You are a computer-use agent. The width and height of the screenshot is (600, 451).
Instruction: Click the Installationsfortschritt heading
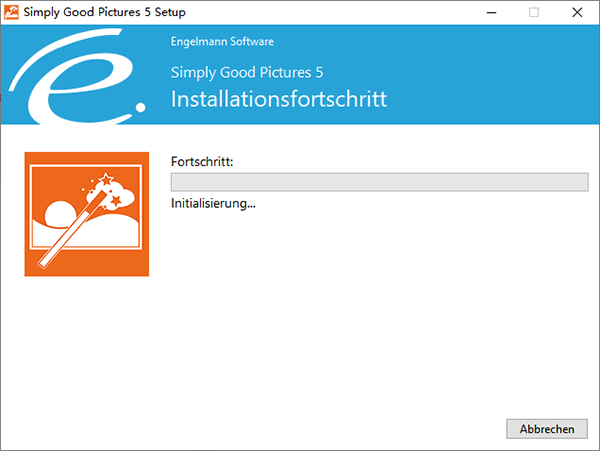[279, 100]
